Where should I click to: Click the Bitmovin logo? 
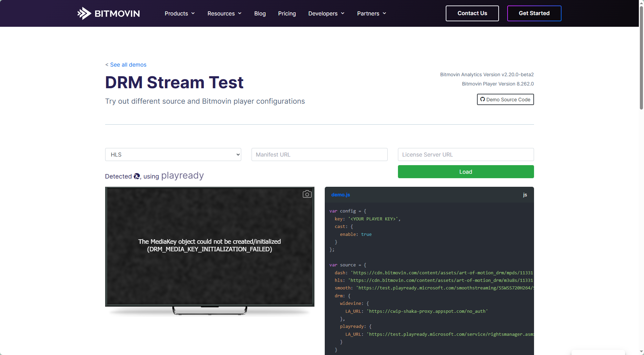click(x=109, y=13)
